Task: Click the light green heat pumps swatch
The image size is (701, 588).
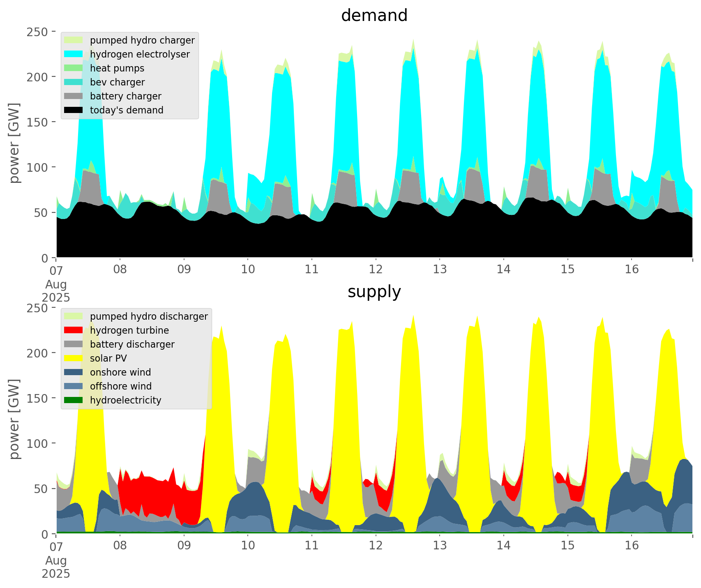Action: pyautogui.click(x=74, y=68)
